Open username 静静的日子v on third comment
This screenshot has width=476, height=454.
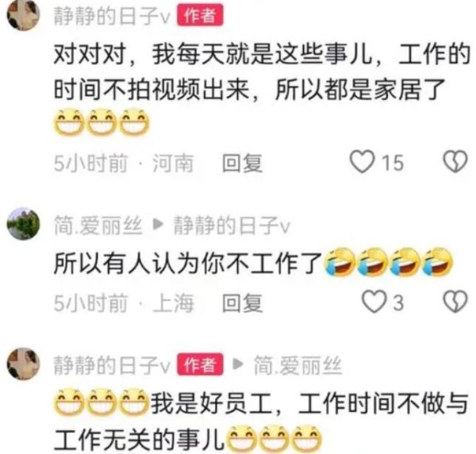click(x=112, y=365)
